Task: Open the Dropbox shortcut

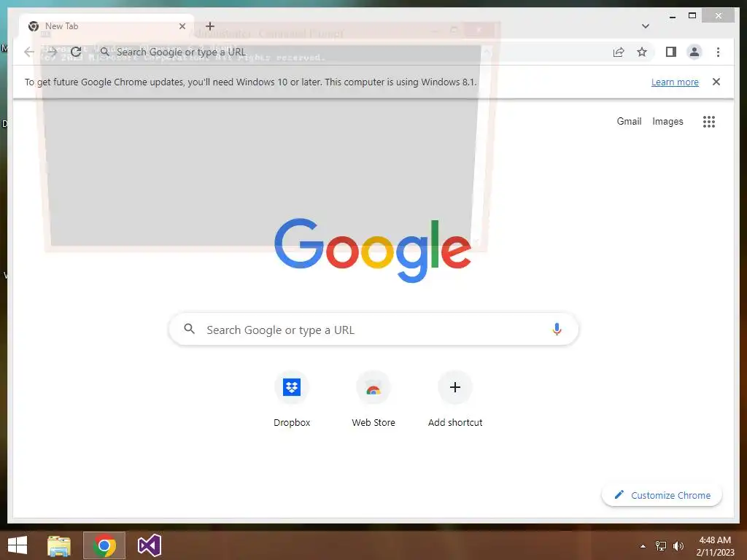Action: (292, 399)
